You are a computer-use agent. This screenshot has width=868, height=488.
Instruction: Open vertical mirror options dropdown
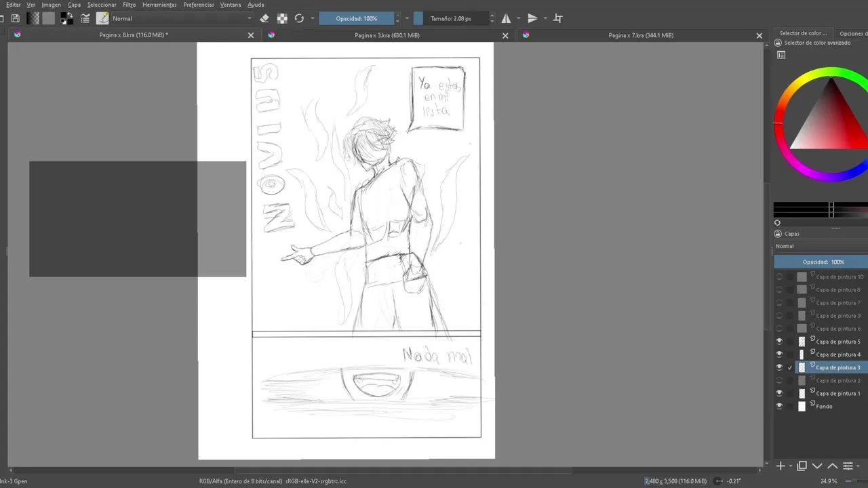545,18
